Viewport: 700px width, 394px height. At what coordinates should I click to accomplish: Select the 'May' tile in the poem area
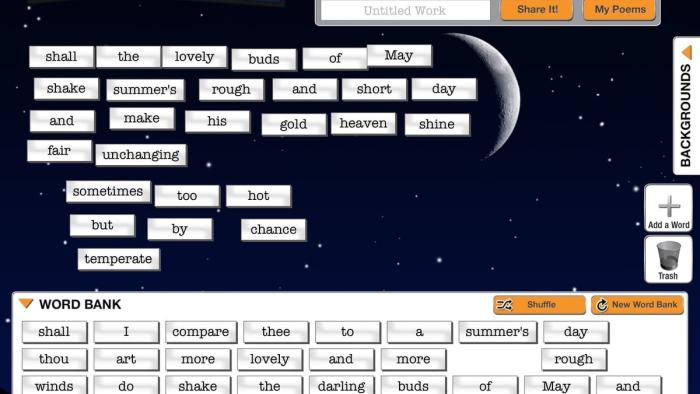(399, 55)
